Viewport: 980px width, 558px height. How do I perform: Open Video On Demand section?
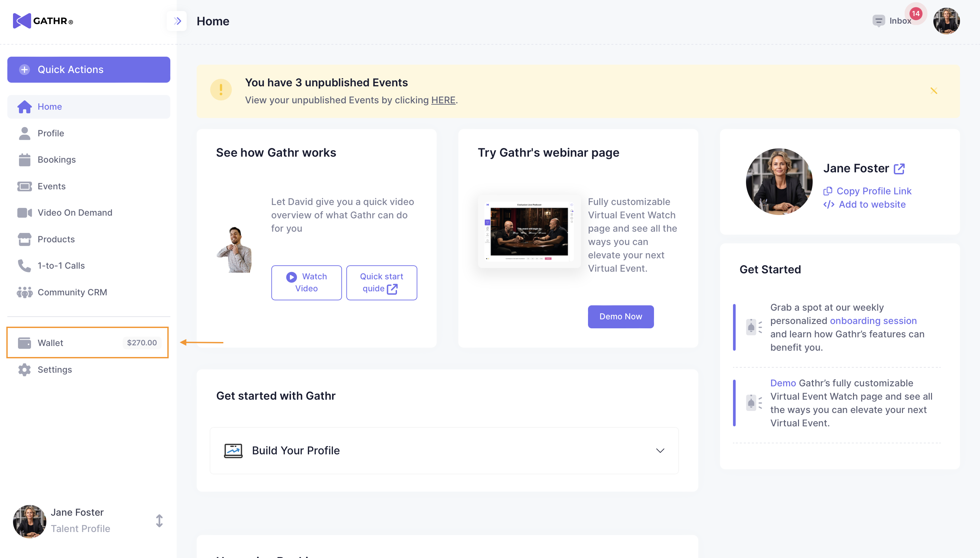75,213
